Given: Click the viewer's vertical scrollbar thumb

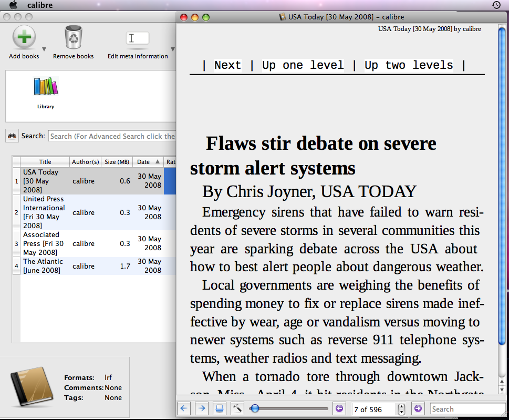Looking at the screenshot, I should (x=502, y=185).
